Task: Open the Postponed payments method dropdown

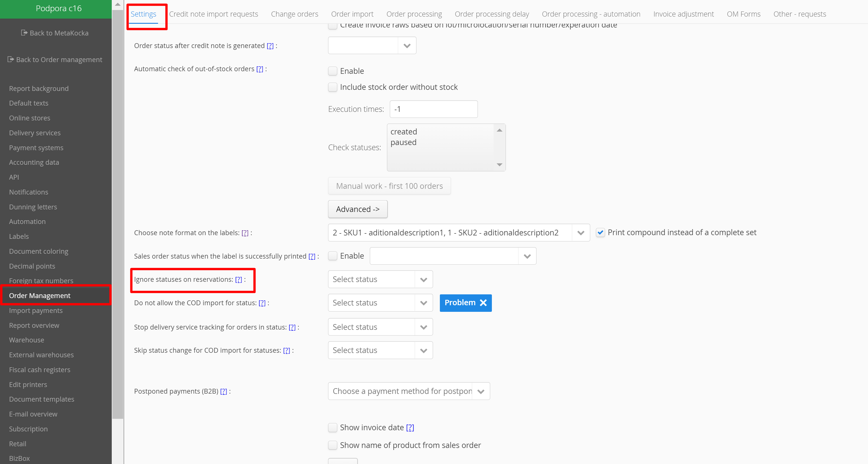Action: [480, 391]
